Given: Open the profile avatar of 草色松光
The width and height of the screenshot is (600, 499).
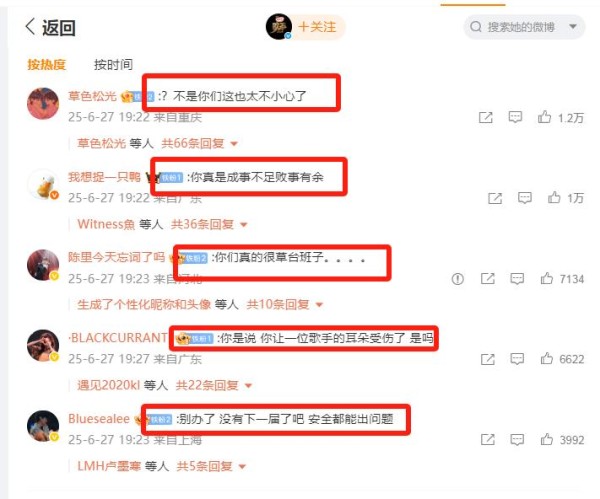Looking at the screenshot, I should click(x=43, y=103).
